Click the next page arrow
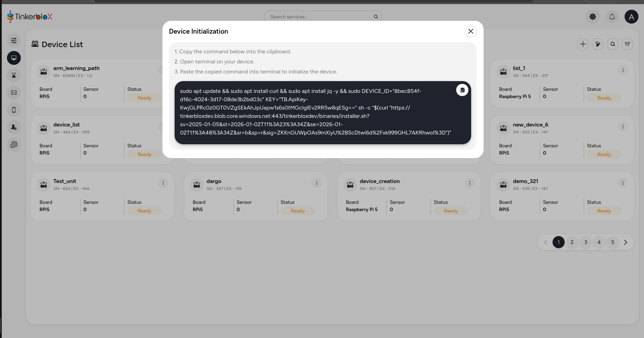The height and width of the screenshot is (338, 644). point(626,242)
